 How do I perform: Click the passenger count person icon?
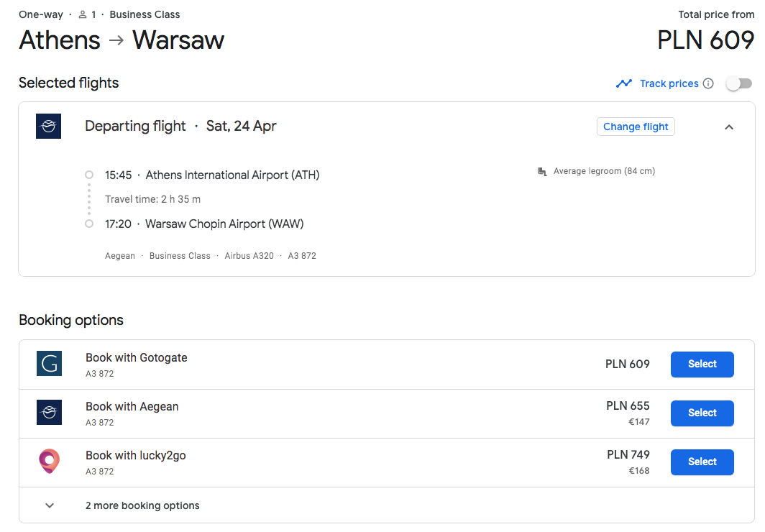(x=83, y=14)
